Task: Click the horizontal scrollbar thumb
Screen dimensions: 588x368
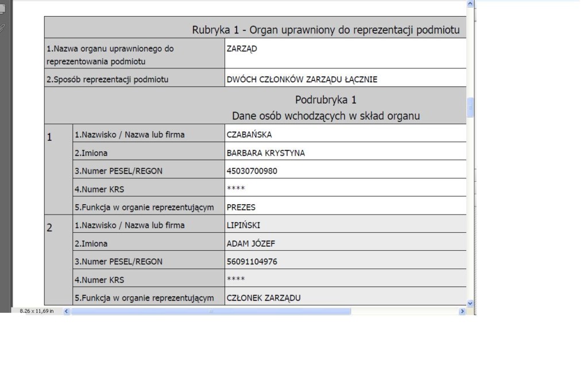Action: 210,311
